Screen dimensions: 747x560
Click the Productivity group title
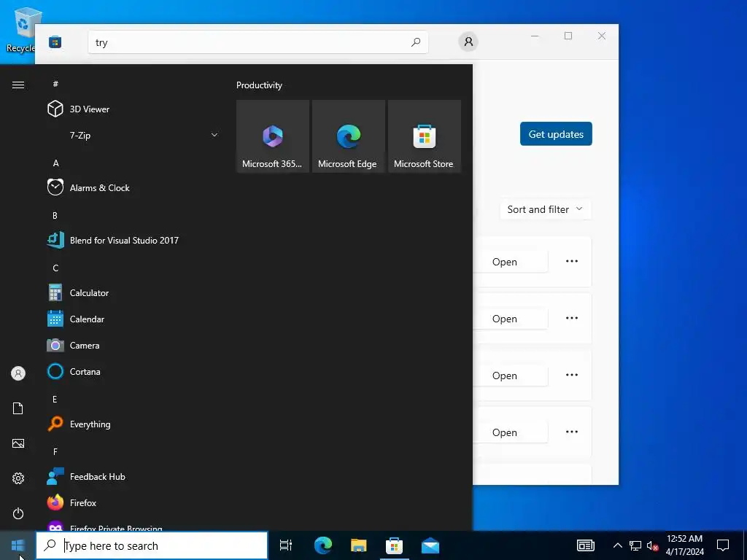(259, 85)
